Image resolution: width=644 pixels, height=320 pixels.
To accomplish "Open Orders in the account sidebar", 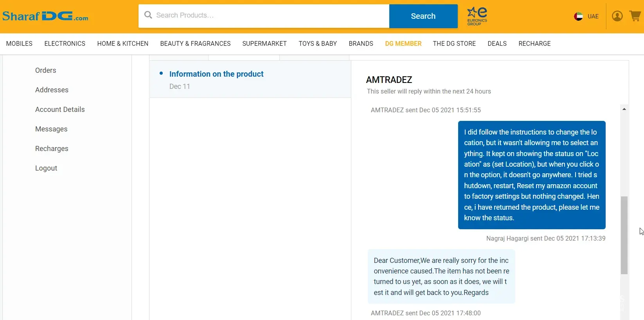I will pos(45,70).
